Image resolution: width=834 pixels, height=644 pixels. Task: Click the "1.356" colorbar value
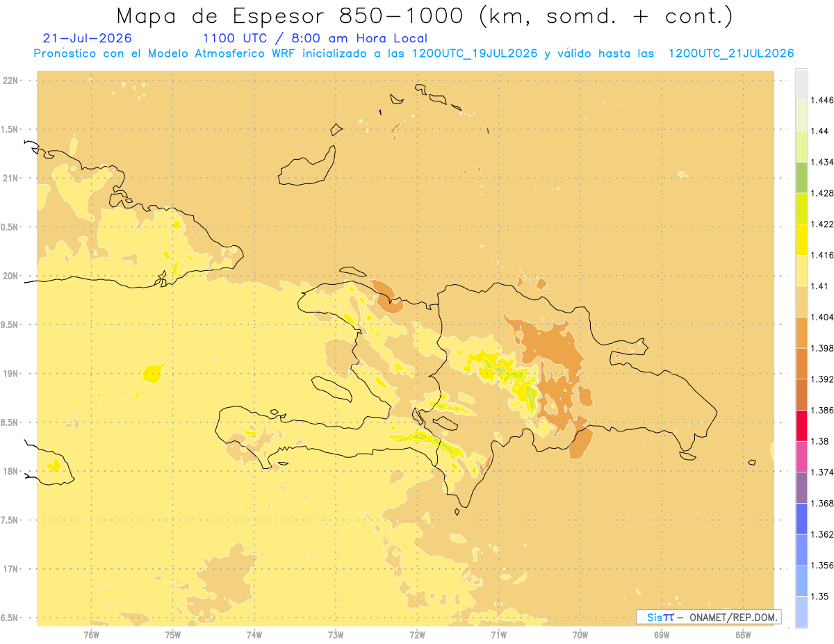point(822,565)
